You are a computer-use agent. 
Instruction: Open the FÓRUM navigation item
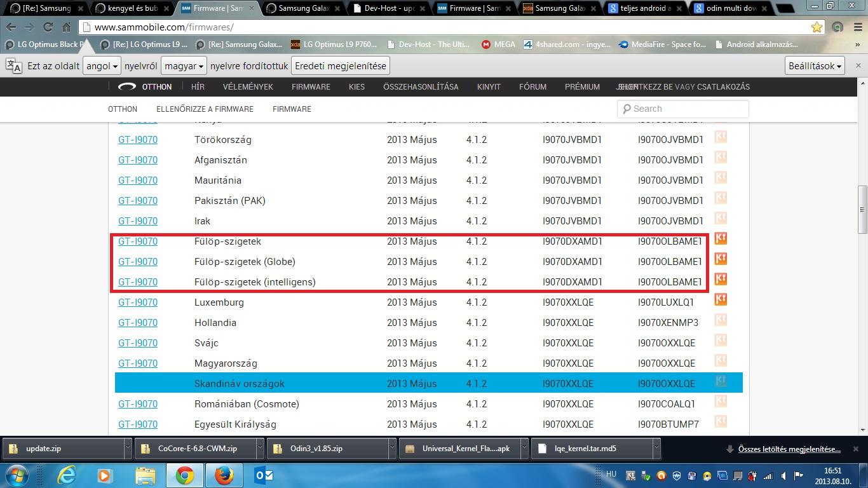click(532, 86)
